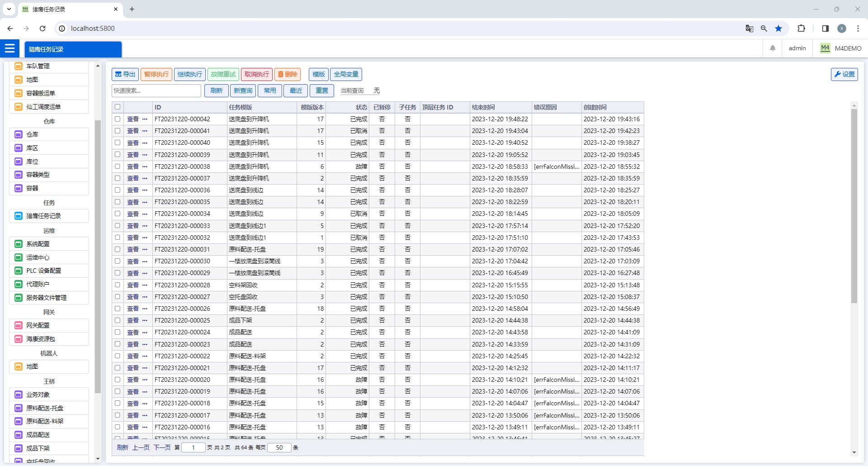Open 海康资源包 in the sidebar
The height and width of the screenshot is (466, 868).
(x=49, y=339)
